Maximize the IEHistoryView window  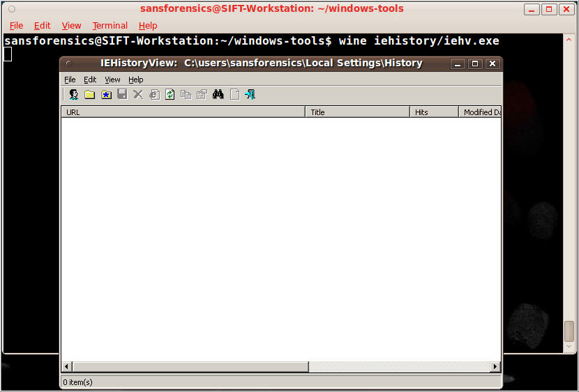(x=475, y=64)
